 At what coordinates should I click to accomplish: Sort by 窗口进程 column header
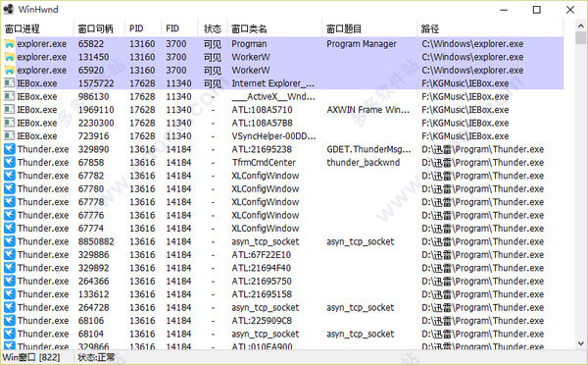point(23,28)
